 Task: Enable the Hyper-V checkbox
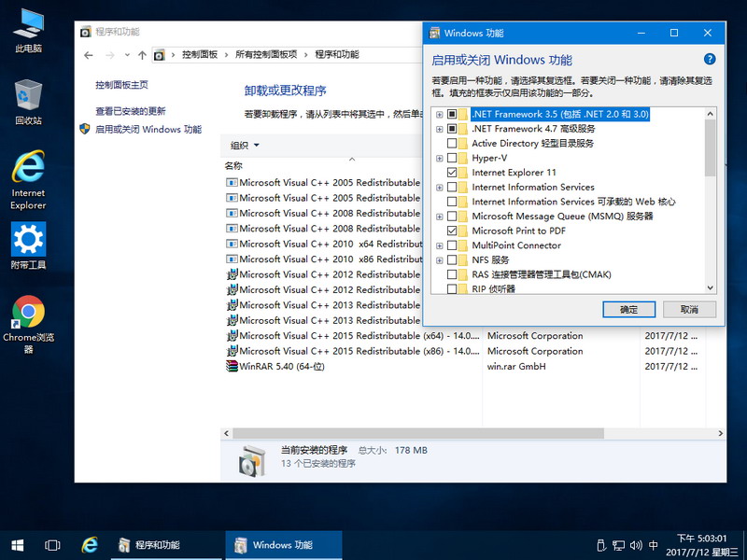pos(452,158)
